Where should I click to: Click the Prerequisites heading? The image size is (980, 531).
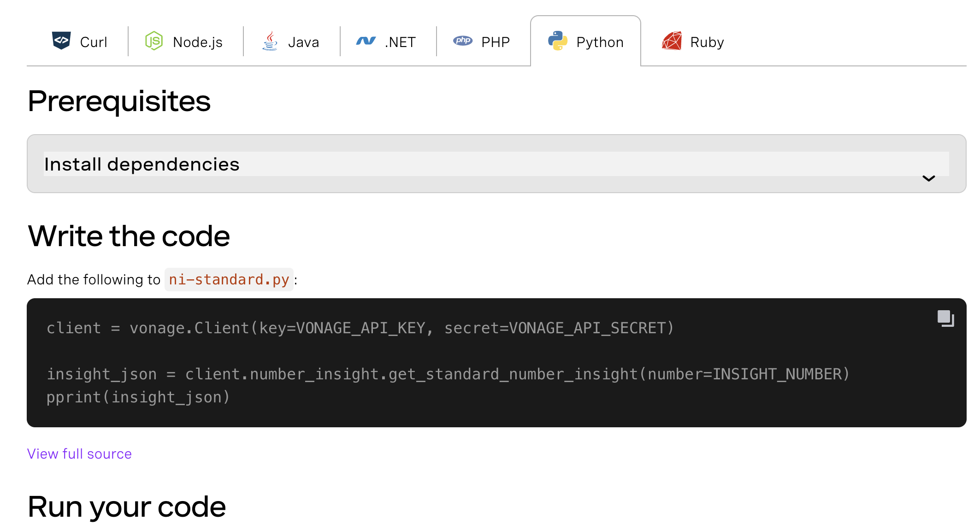[x=119, y=101]
